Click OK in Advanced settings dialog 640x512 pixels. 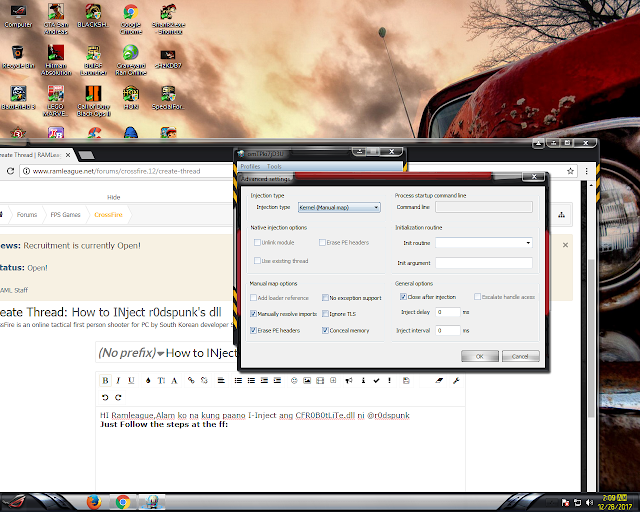coord(480,356)
